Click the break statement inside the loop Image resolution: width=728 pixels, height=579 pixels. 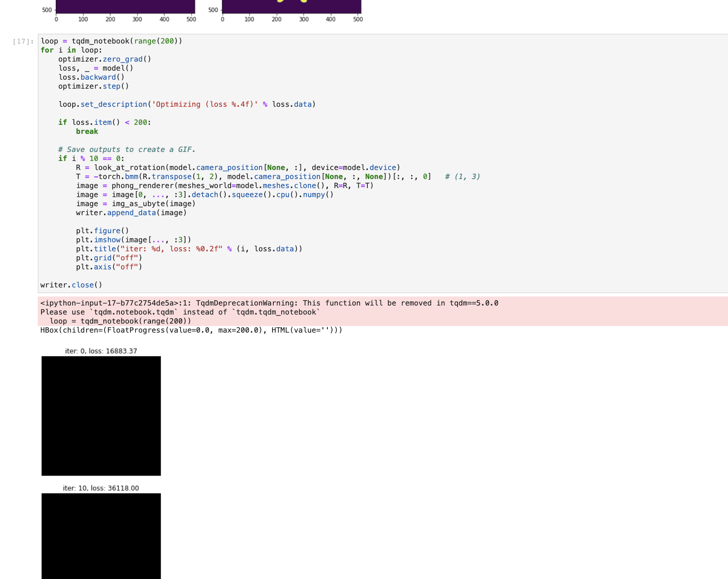click(87, 131)
